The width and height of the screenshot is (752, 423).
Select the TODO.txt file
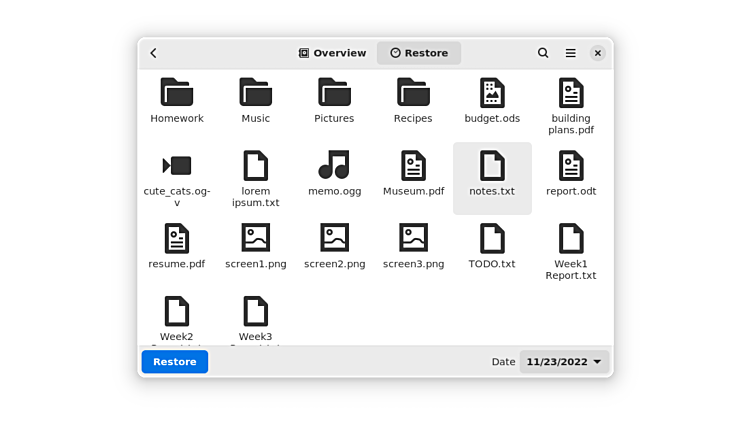pos(492,239)
